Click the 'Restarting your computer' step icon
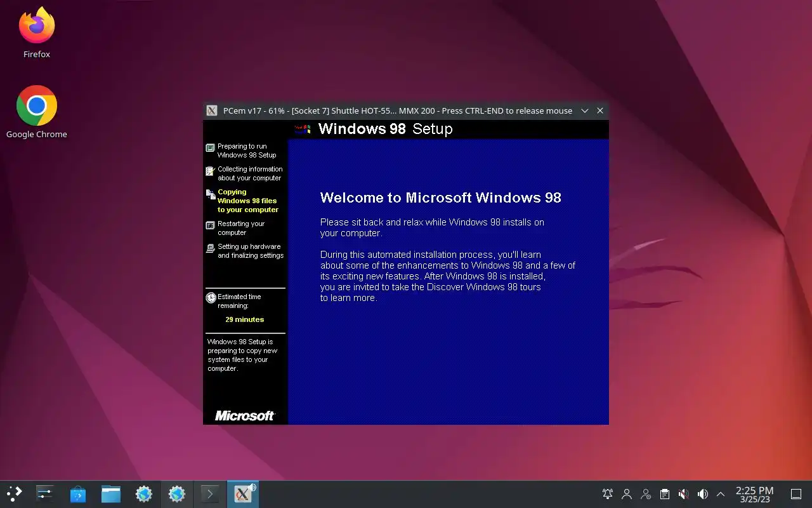The width and height of the screenshot is (812, 508). (x=211, y=225)
